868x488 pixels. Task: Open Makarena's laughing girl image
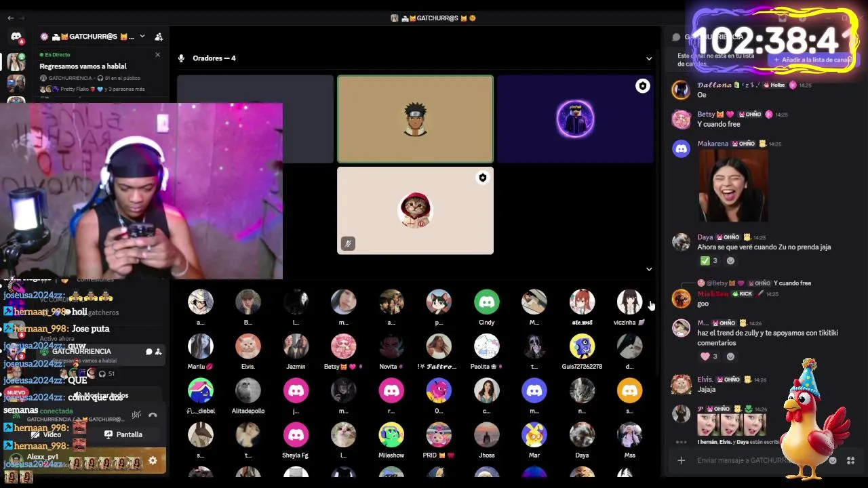click(x=733, y=186)
